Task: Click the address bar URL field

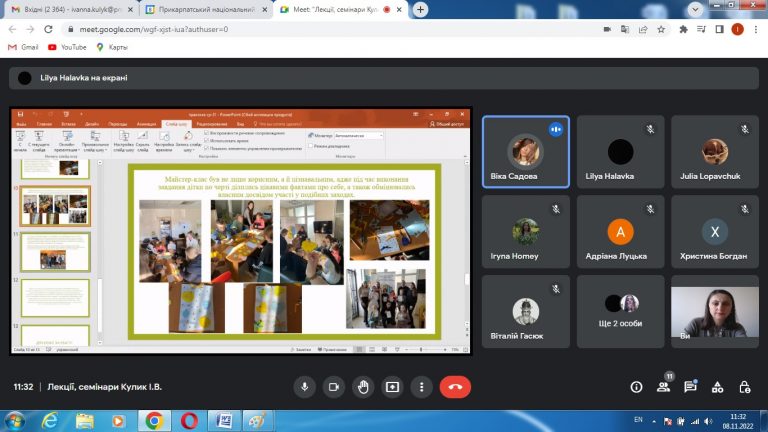Action: point(333,29)
